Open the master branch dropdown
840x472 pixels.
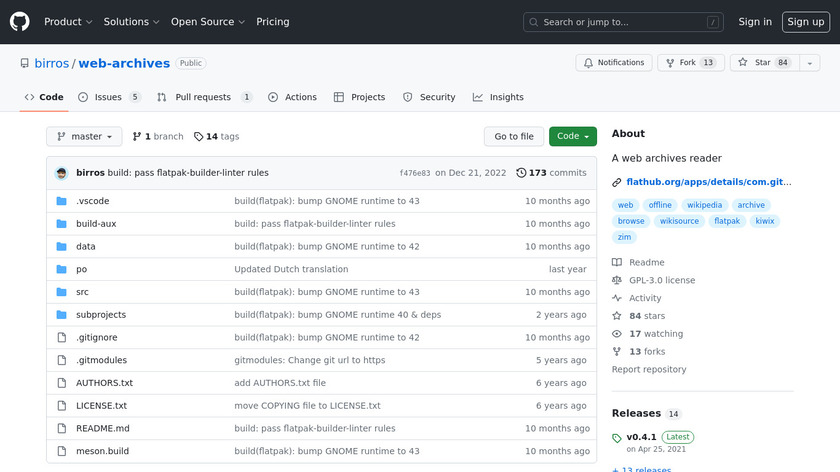coord(84,137)
